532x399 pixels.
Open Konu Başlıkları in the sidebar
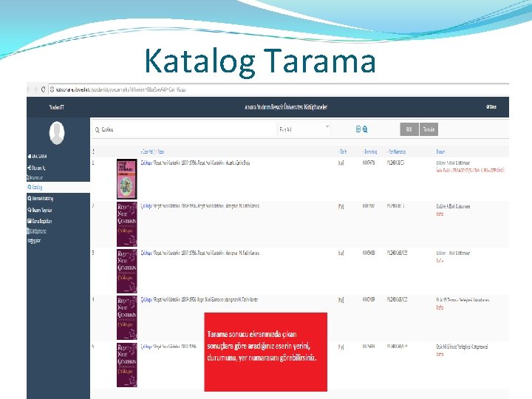(x=39, y=221)
